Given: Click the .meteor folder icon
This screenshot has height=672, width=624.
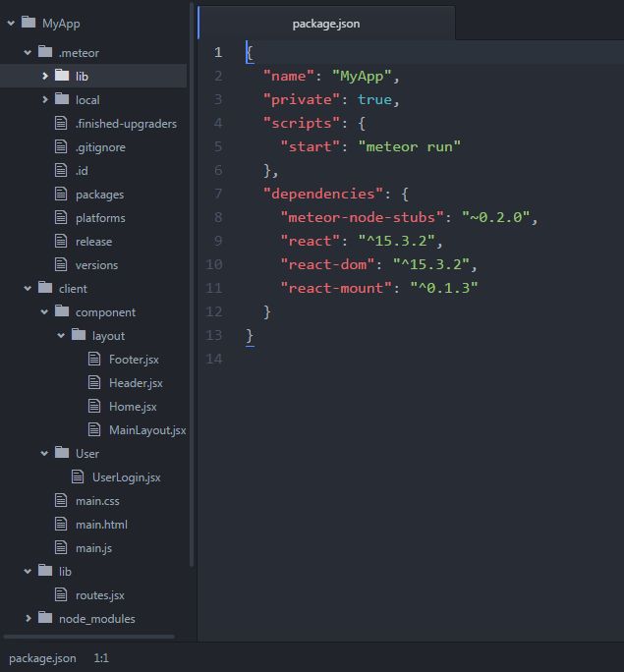Looking at the screenshot, I should [x=45, y=51].
